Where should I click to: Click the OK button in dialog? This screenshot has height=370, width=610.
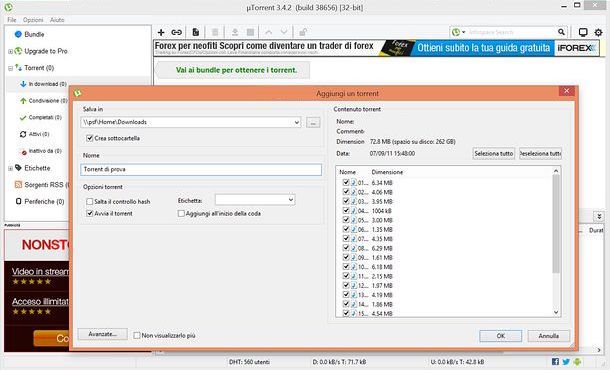pyautogui.click(x=500, y=336)
